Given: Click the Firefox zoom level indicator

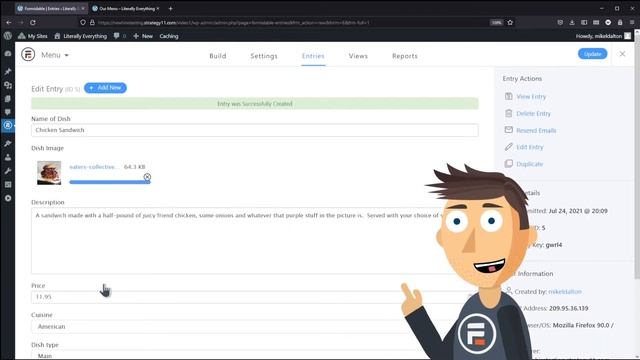Looking at the screenshot, I should tap(496, 22).
